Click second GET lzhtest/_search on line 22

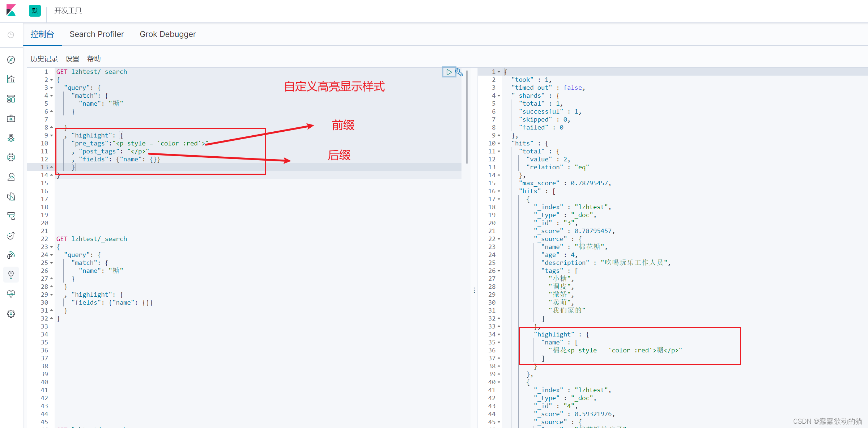92,239
